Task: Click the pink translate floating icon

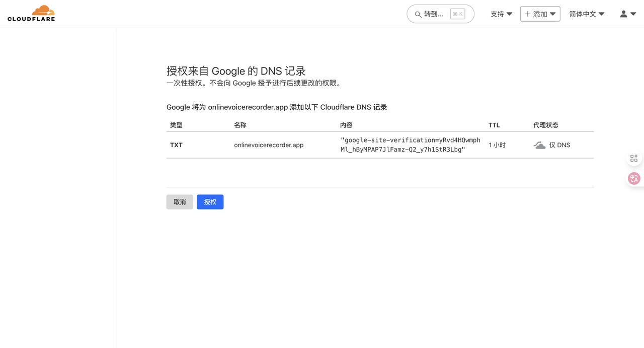Action: pos(634,178)
